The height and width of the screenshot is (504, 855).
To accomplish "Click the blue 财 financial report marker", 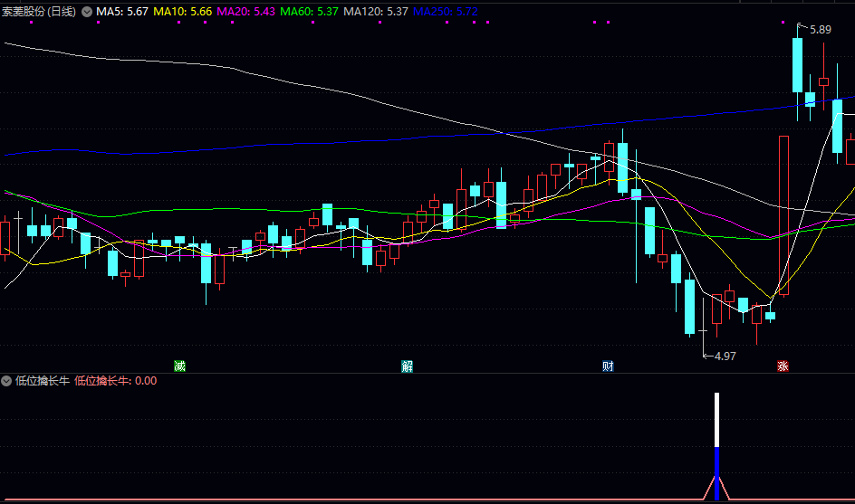I will 608,366.
